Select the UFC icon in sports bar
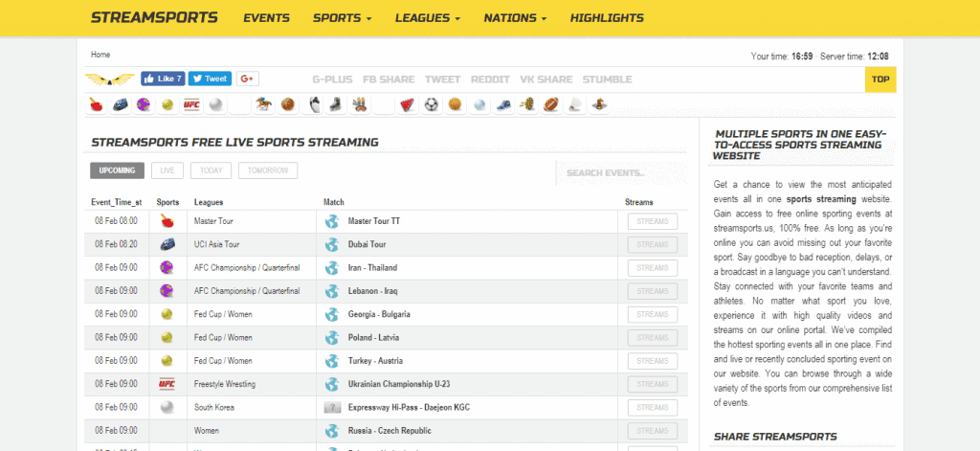 (x=191, y=105)
